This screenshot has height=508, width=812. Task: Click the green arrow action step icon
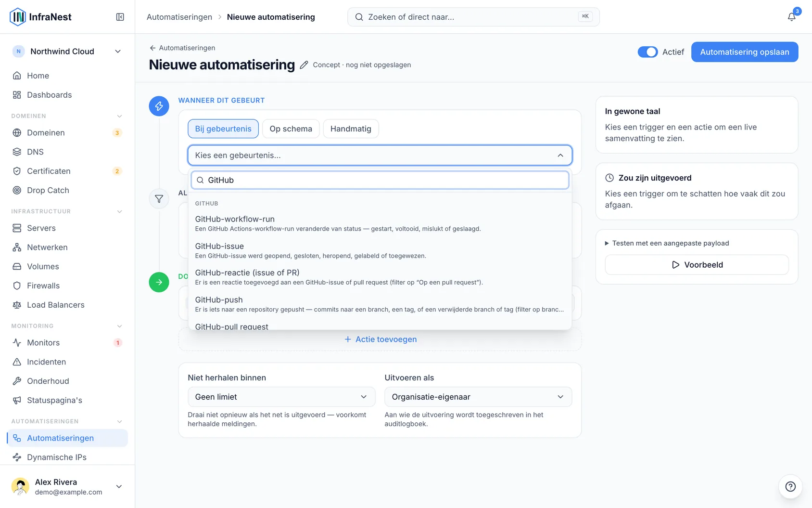159,282
